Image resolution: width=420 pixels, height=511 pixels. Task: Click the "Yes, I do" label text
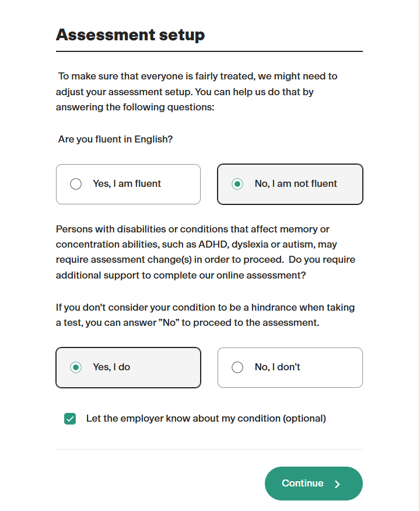point(111,367)
